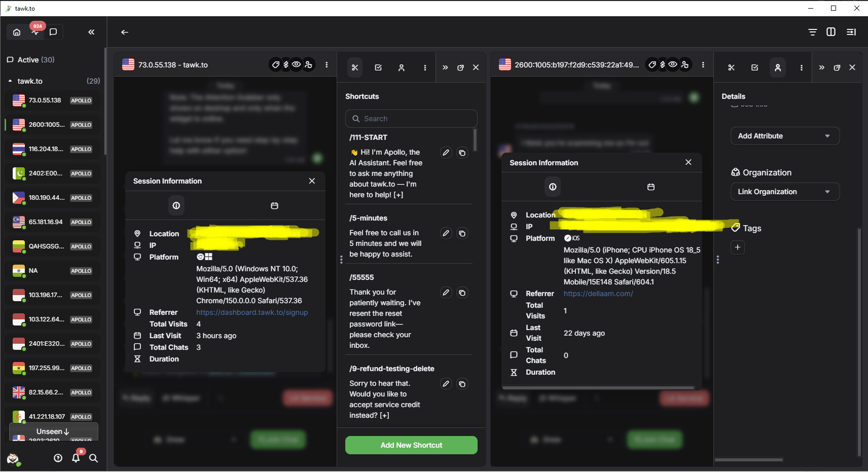The height and width of the screenshot is (472, 868).
Task: Open notifications bell with 9 badge
Action: (76, 458)
